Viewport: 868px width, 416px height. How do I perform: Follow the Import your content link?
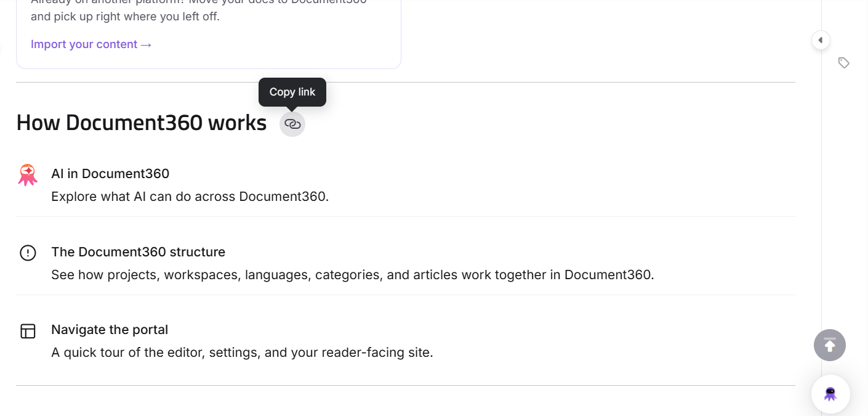[91, 44]
